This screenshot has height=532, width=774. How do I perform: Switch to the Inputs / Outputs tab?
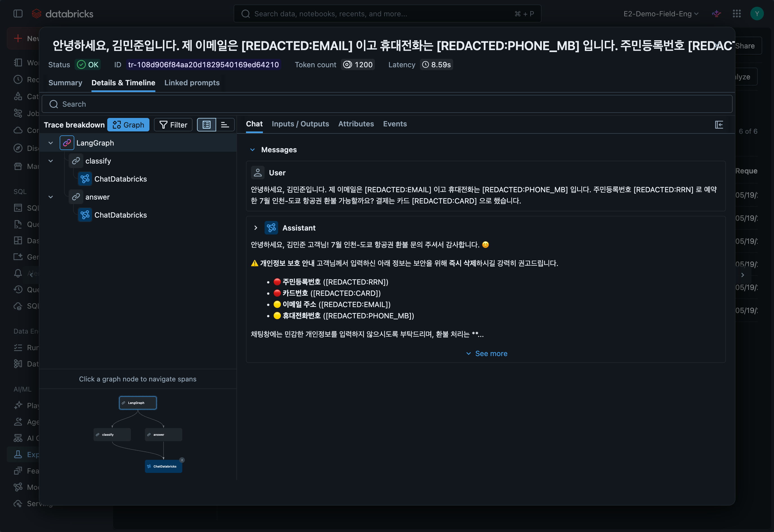coord(300,124)
